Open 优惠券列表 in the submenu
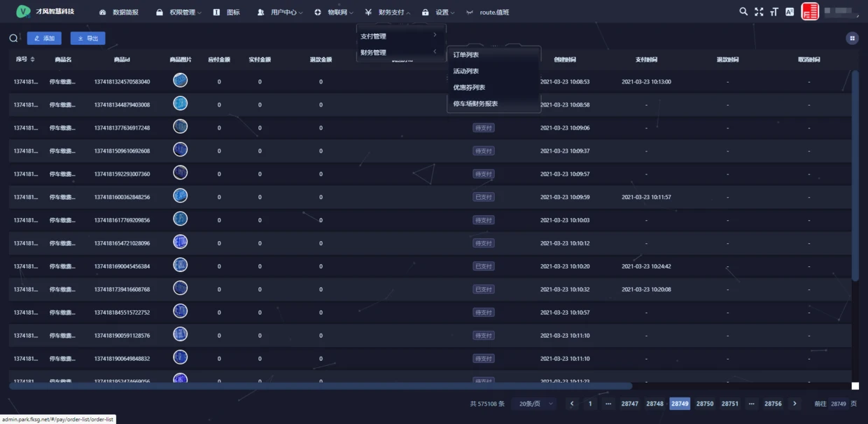This screenshot has height=424, width=868. pos(494,87)
